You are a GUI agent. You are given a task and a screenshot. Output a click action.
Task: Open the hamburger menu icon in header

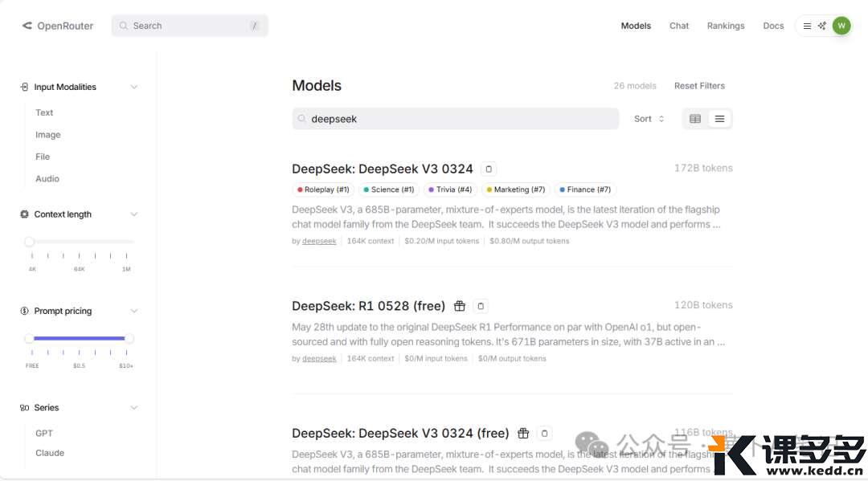pyautogui.click(x=807, y=26)
